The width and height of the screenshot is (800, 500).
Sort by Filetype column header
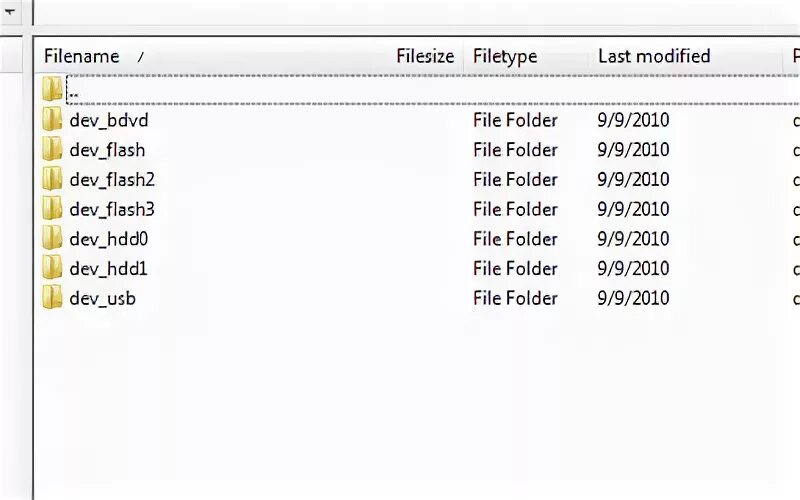(x=505, y=57)
